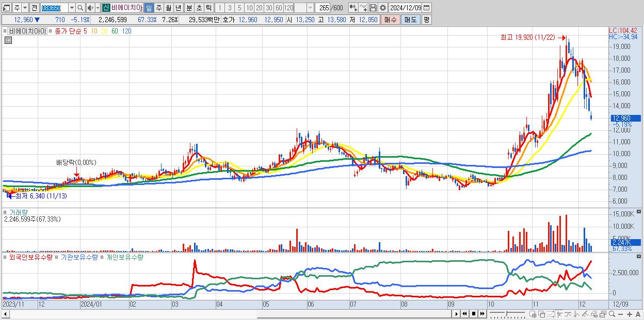Select the 분 minute chart period
This screenshot has height=320, width=644.
(189, 8)
